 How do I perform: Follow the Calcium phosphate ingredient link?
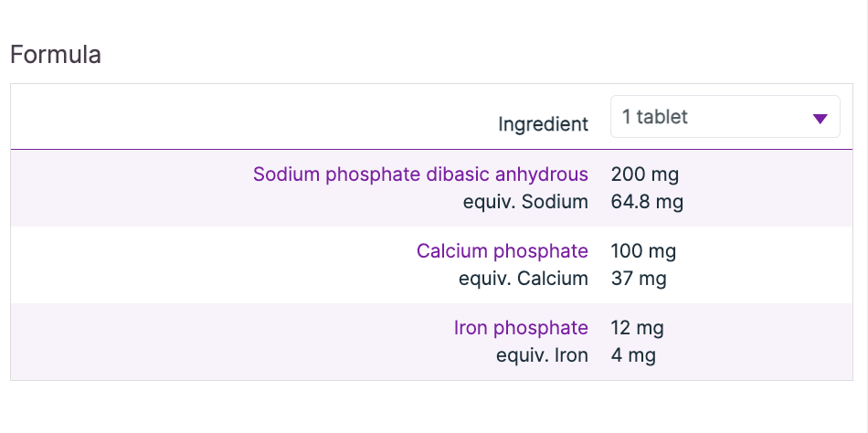502,250
